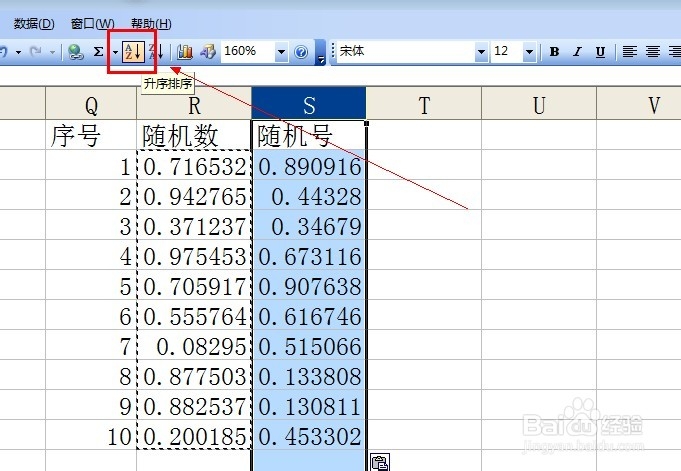Toggle Italic formatting
The height and width of the screenshot is (471, 681).
pyautogui.click(x=577, y=52)
